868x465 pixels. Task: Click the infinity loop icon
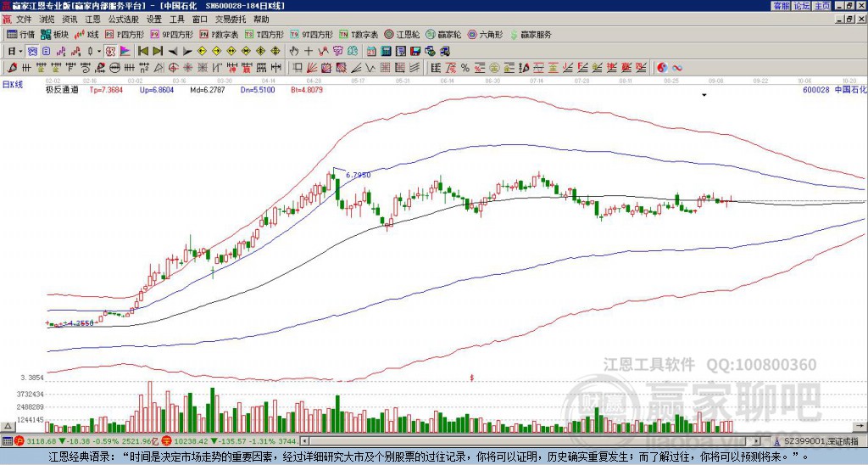coord(676,68)
